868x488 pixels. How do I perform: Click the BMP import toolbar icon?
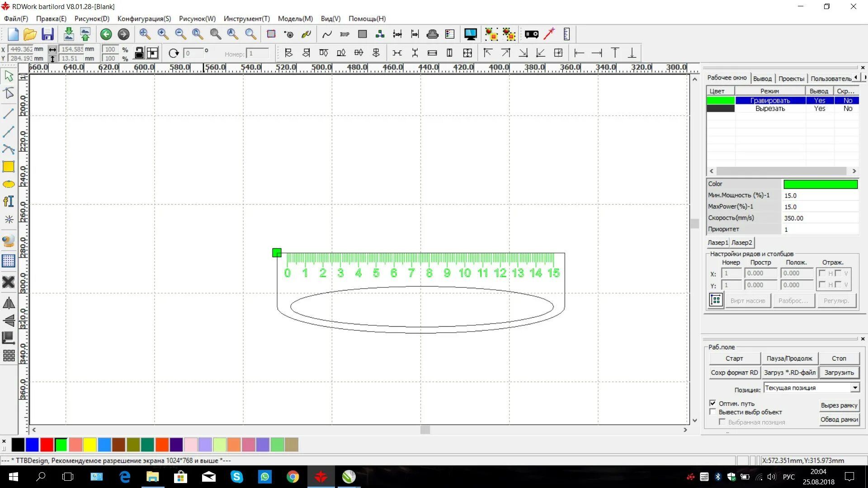344,34
